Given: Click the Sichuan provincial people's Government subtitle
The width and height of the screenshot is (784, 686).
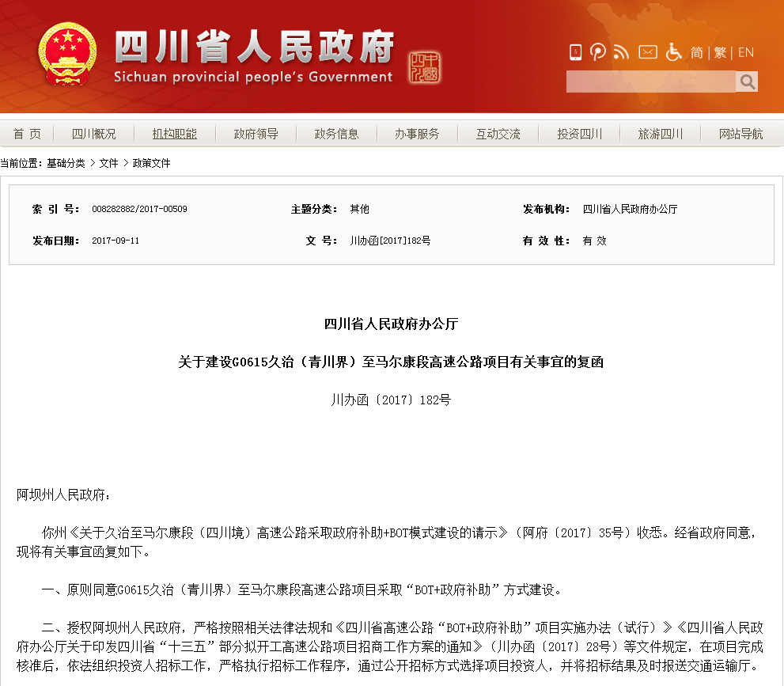Looking at the screenshot, I should click(x=253, y=77).
